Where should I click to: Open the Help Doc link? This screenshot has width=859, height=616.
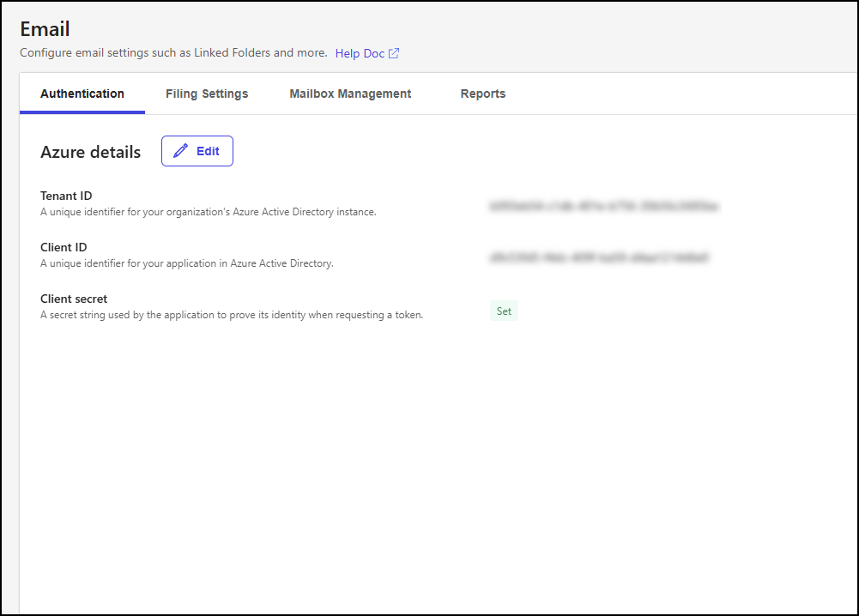point(360,52)
